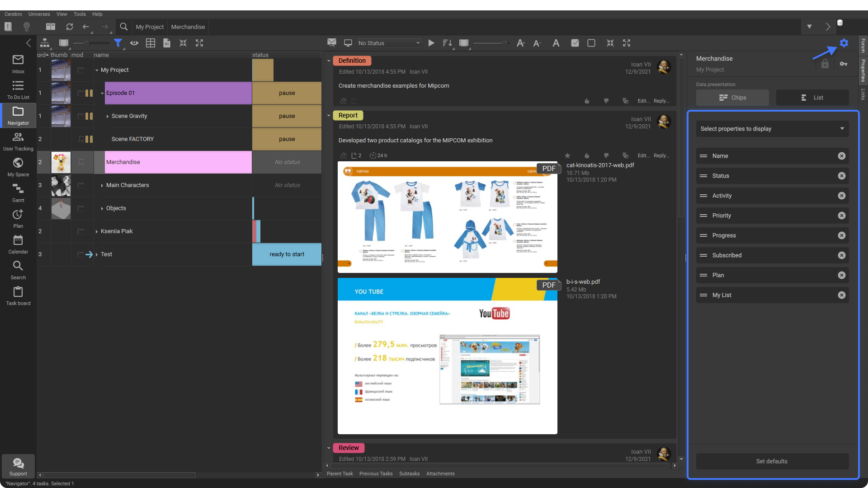
Task: Click the hierarchy tree view icon
Action: pos(45,43)
